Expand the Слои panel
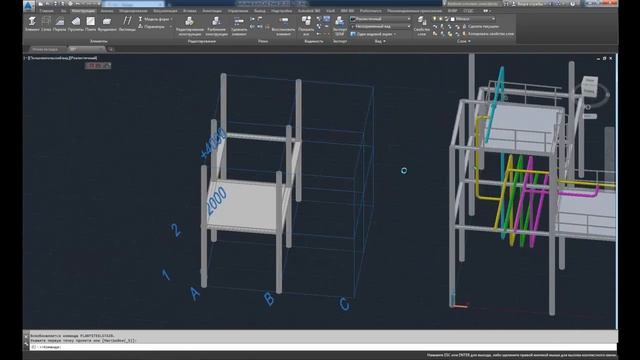 click(x=464, y=41)
